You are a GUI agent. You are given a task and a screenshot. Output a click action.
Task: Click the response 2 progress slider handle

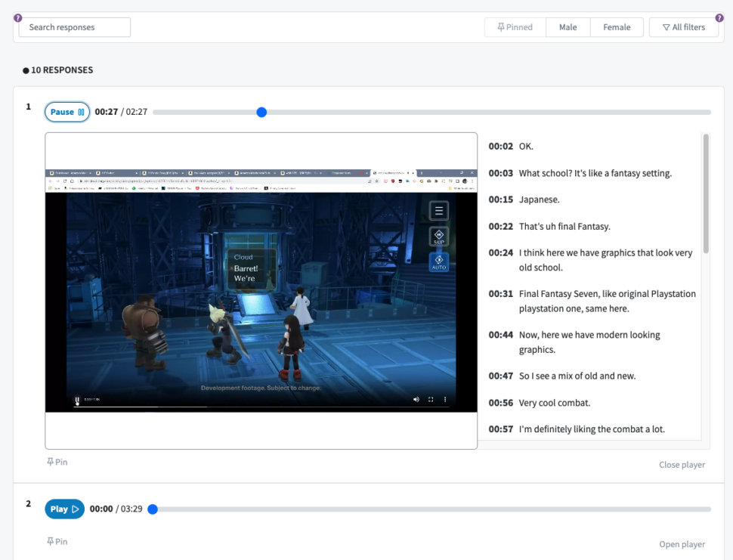(153, 509)
